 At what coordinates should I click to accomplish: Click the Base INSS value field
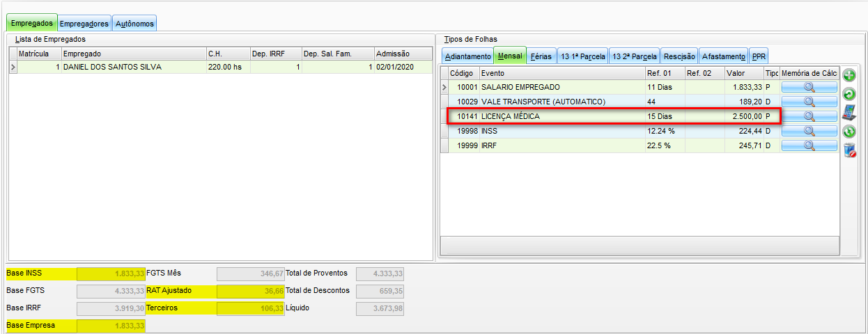[111, 273]
